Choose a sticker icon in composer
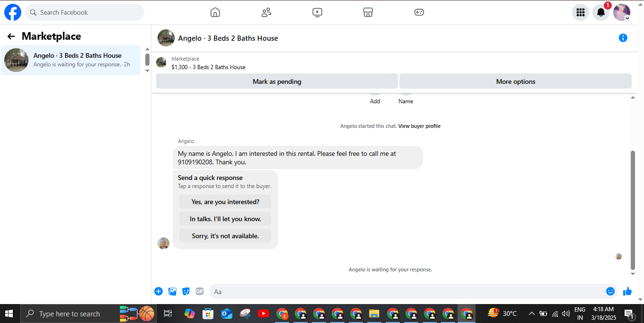644x323 pixels. (186, 291)
